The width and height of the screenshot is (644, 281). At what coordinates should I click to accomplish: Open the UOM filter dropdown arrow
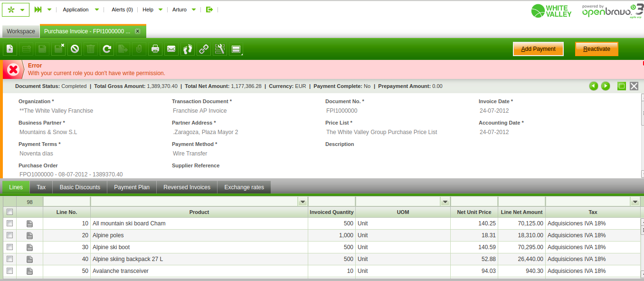(445, 202)
